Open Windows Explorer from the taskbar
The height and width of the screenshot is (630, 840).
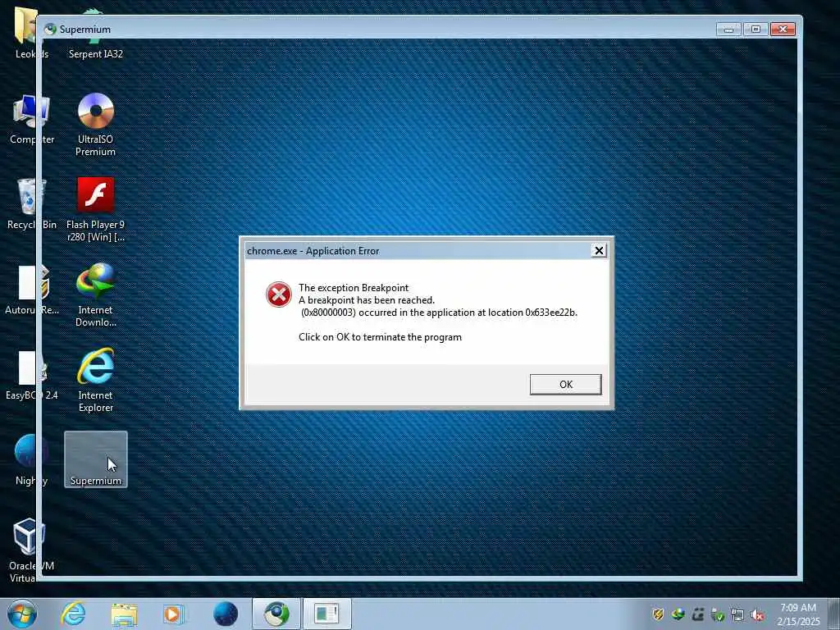pos(125,614)
